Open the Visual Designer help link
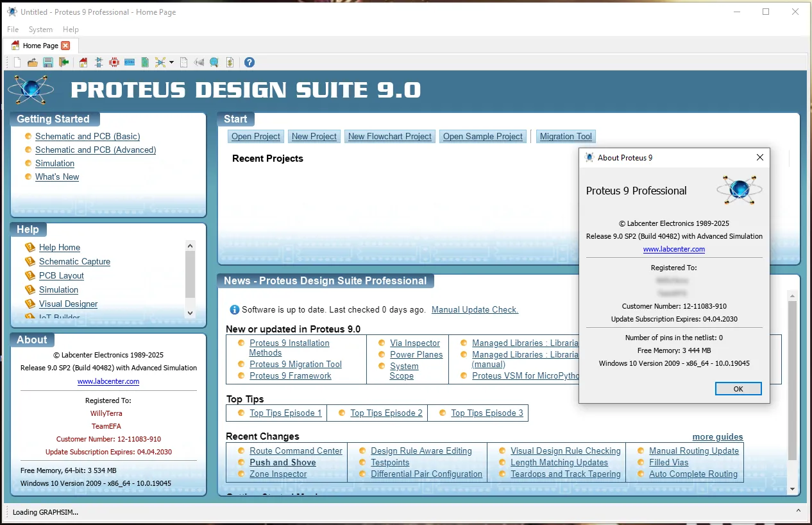Image resolution: width=812 pixels, height=525 pixels. tap(69, 304)
